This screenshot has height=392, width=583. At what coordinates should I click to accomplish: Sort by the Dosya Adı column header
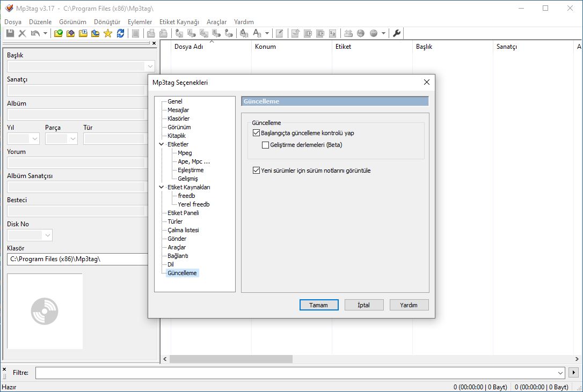coord(211,47)
